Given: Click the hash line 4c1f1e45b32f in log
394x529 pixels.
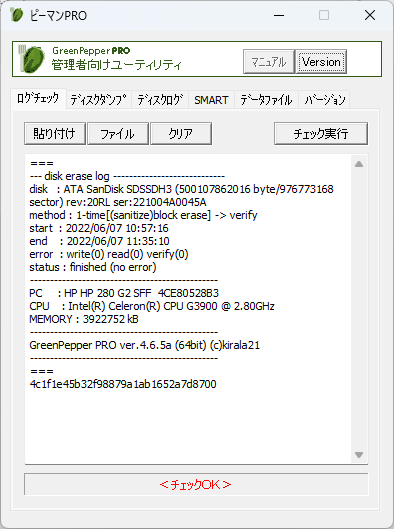Looking at the screenshot, I should [x=123, y=384].
